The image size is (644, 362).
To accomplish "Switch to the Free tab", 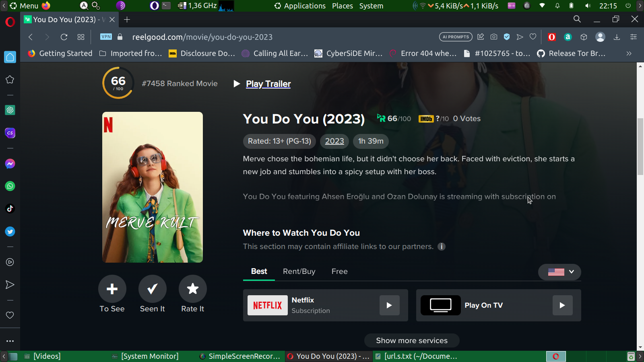I will click(340, 271).
